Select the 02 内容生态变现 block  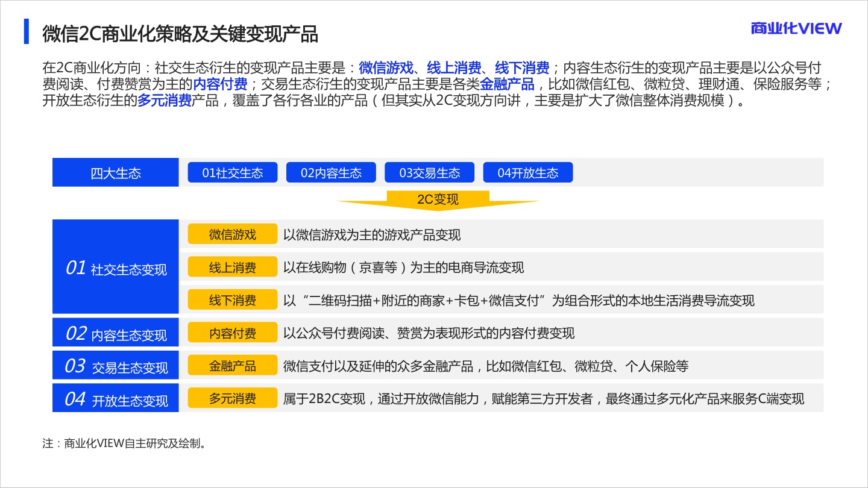pyautogui.click(x=116, y=333)
